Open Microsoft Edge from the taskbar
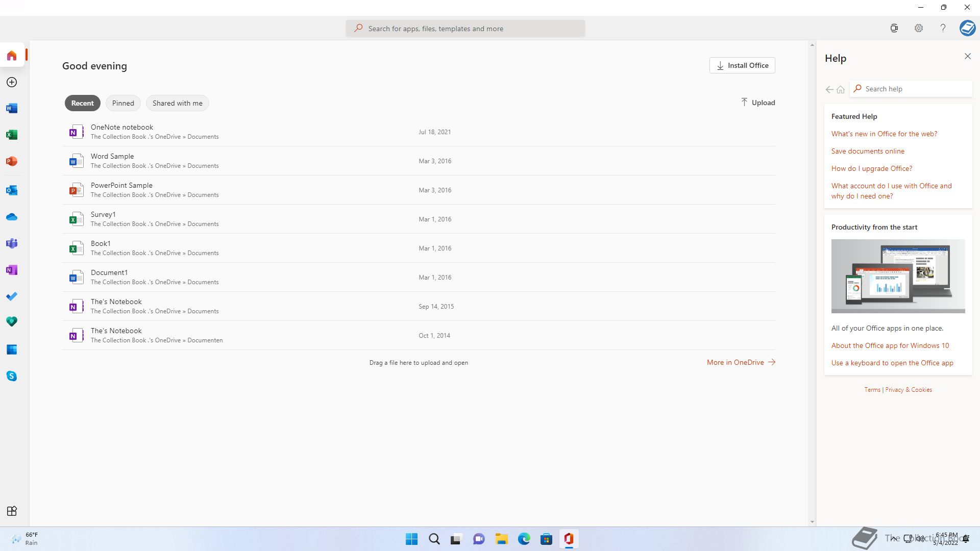980x551 pixels. (x=524, y=539)
